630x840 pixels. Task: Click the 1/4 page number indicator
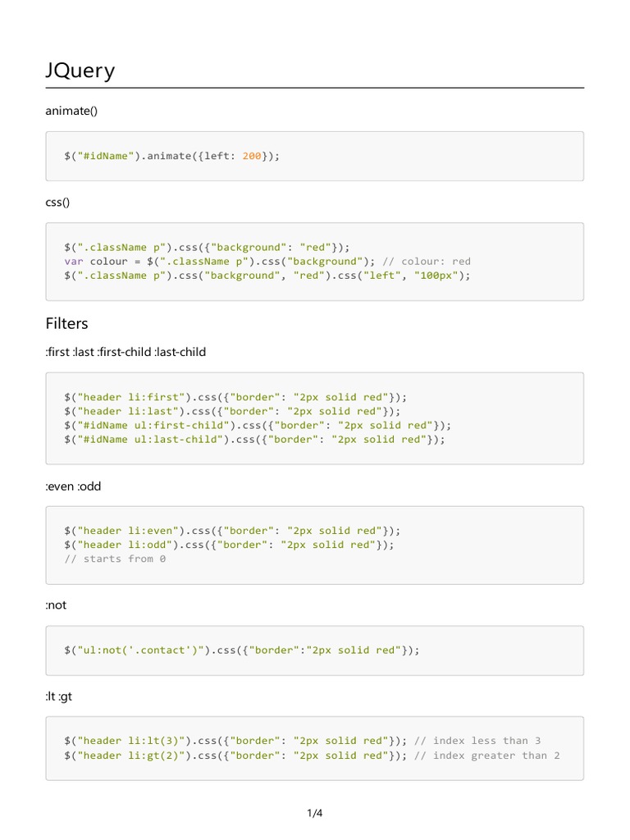(315, 814)
